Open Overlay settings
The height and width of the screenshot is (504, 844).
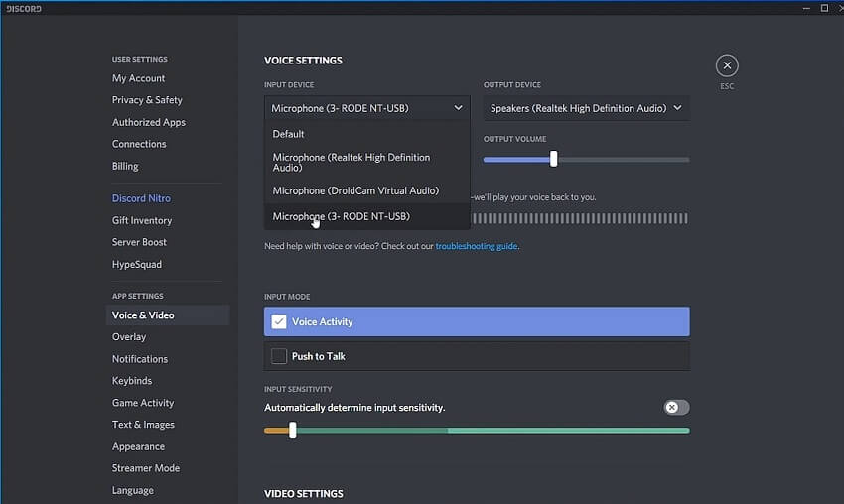pos(129,337)
